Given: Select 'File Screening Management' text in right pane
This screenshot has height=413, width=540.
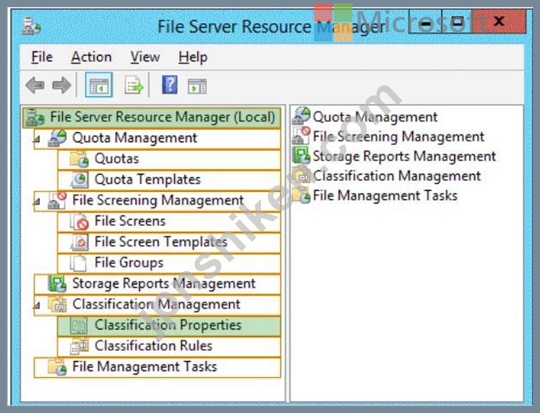Looking at the screenshot, I should pyautogui.click(x=398, y=136).
